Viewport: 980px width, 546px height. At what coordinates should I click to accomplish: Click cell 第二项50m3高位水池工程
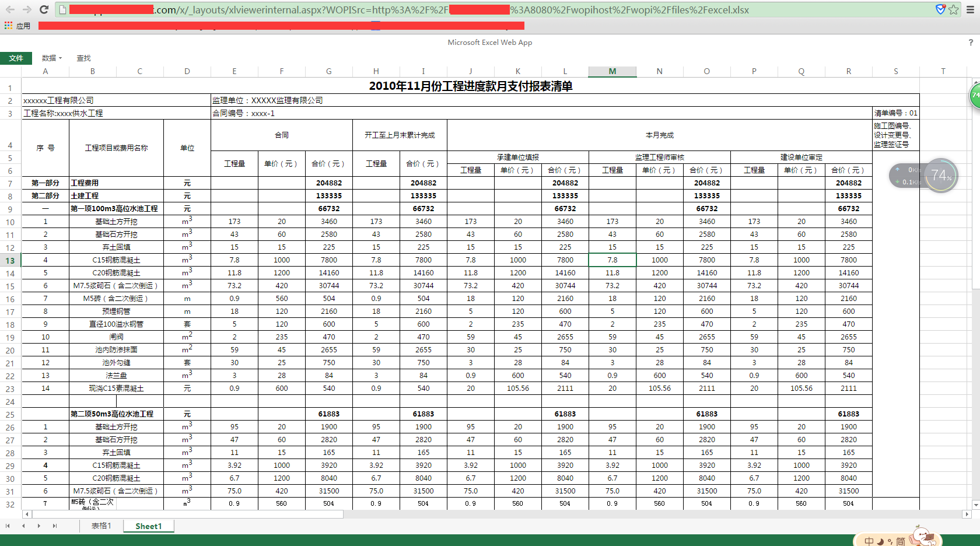[116, 414]
